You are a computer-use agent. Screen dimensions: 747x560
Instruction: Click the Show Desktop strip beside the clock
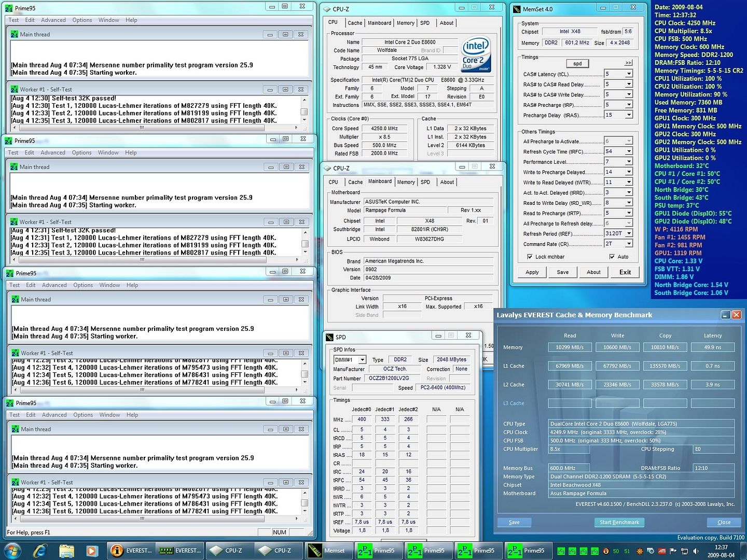pos(743,551)
